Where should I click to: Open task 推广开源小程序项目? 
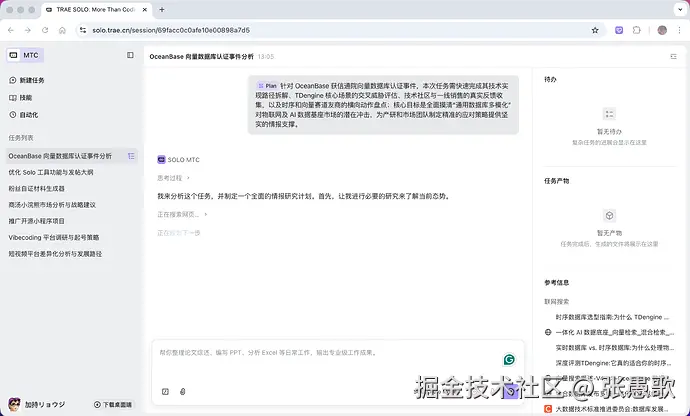pyautogui.click(x=37, y=221)
